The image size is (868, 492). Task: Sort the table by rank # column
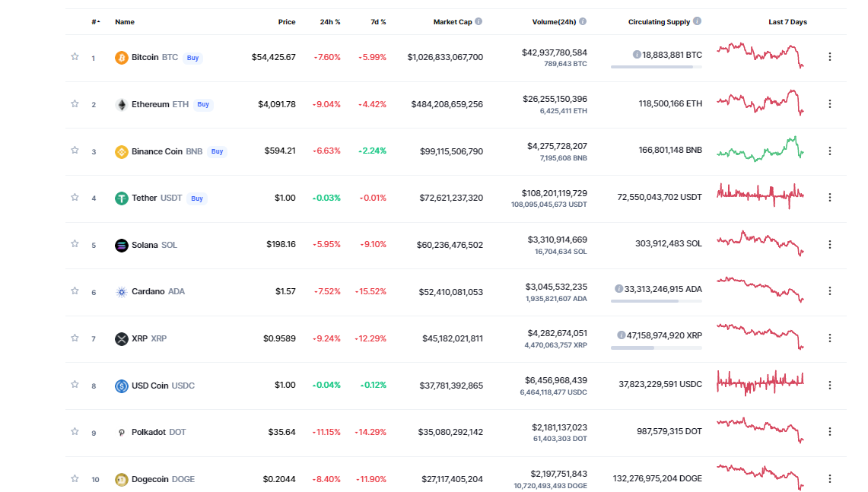click(x=96, y=22)
